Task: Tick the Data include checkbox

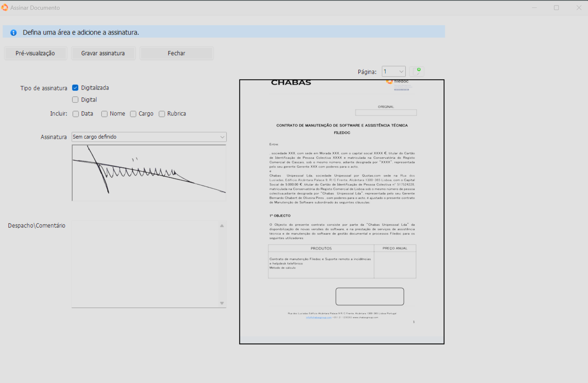Action: point(76,114)
